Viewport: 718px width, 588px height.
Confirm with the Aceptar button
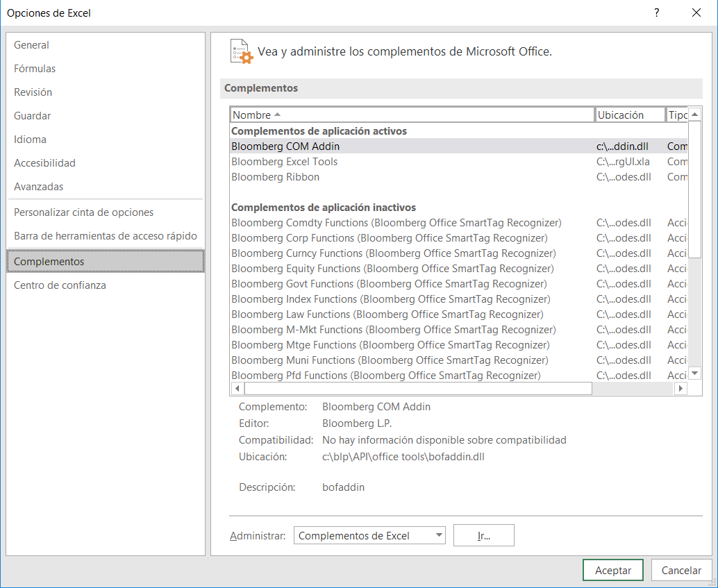(x=612, y=570)
